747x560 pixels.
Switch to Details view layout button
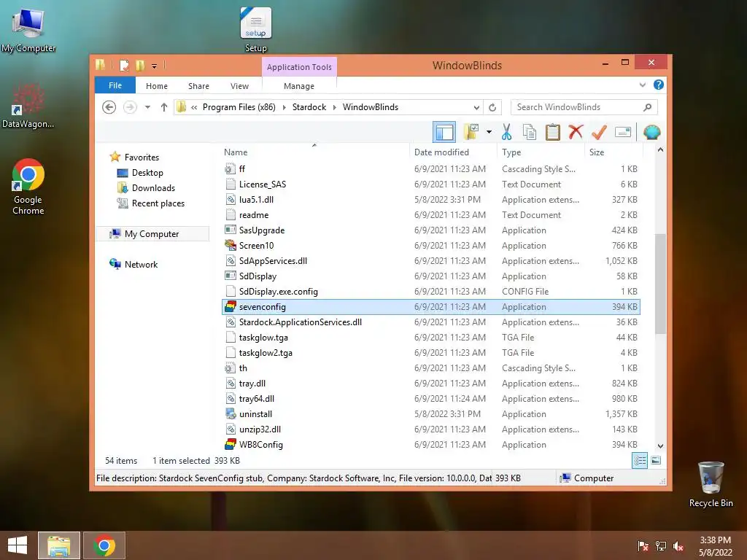640,461
